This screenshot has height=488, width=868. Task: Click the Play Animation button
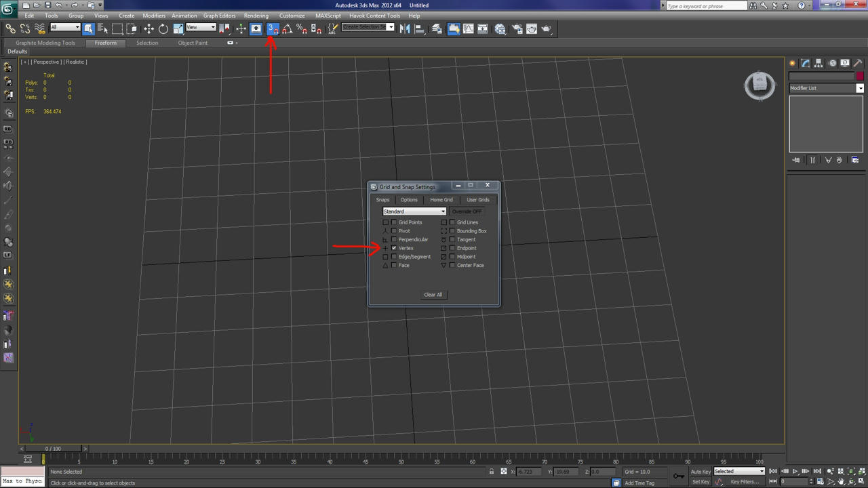795,471
